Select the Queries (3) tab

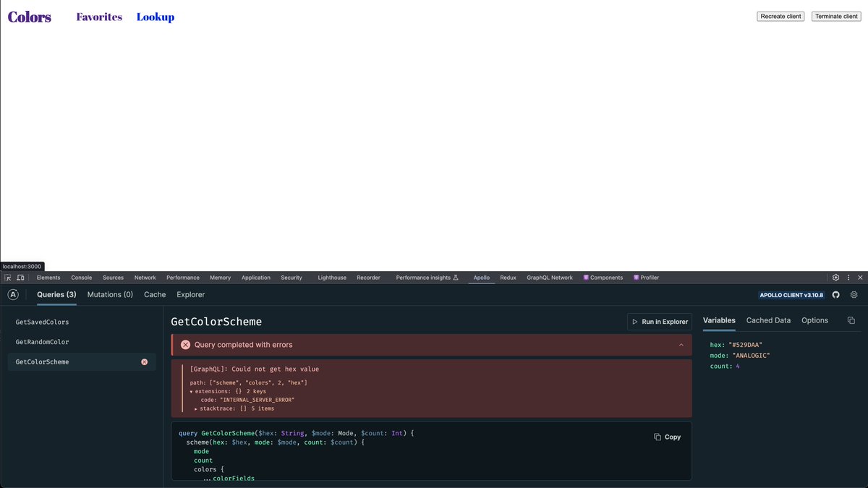pos(56,294)
